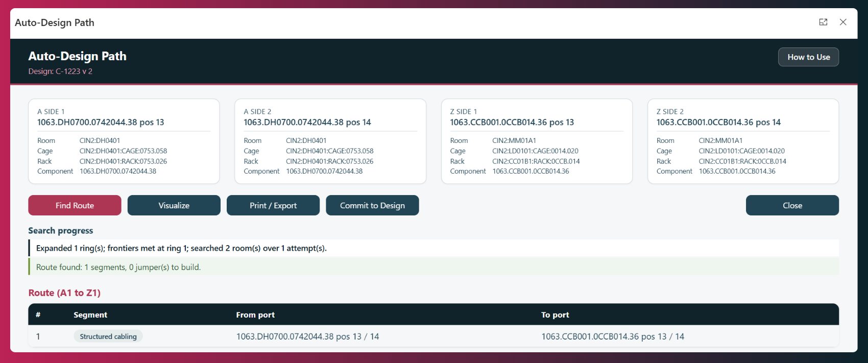The width and height of the screenshot is (868, 363).
Task: Click A SIDE 2 component value
Action: pos(324,172)
